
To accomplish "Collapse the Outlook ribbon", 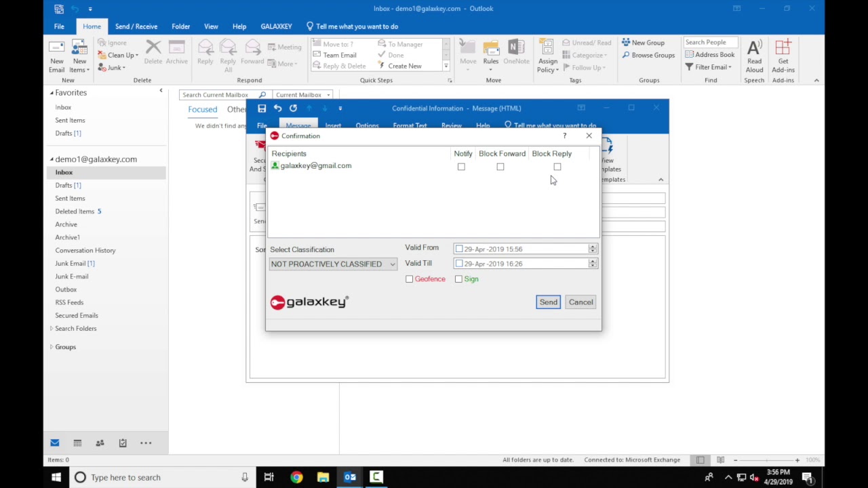I will pos(816,81).
